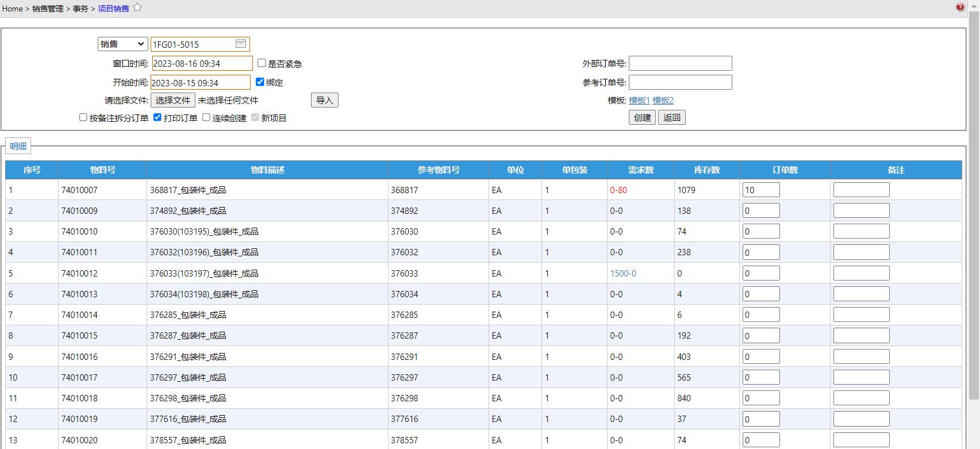The width and height of the screenshot is (980, 449).
Task: Click 备注 field for row 74010019
Action: [x=861, y=419]
